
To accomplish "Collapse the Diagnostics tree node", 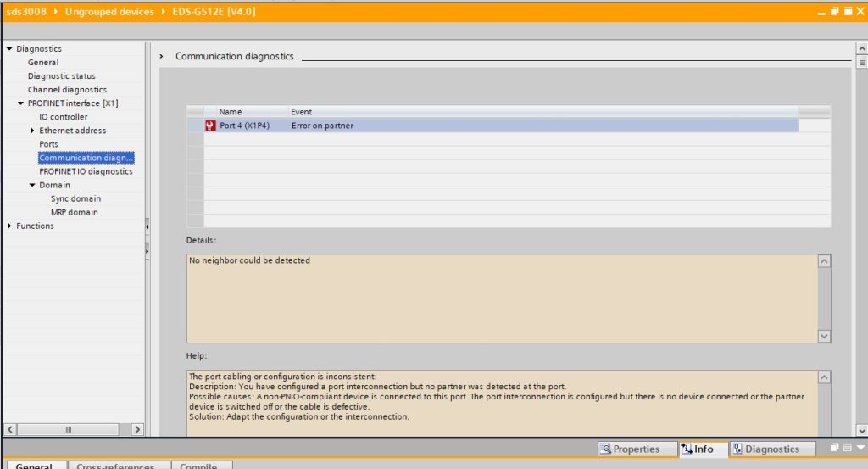I will (9, 49).
